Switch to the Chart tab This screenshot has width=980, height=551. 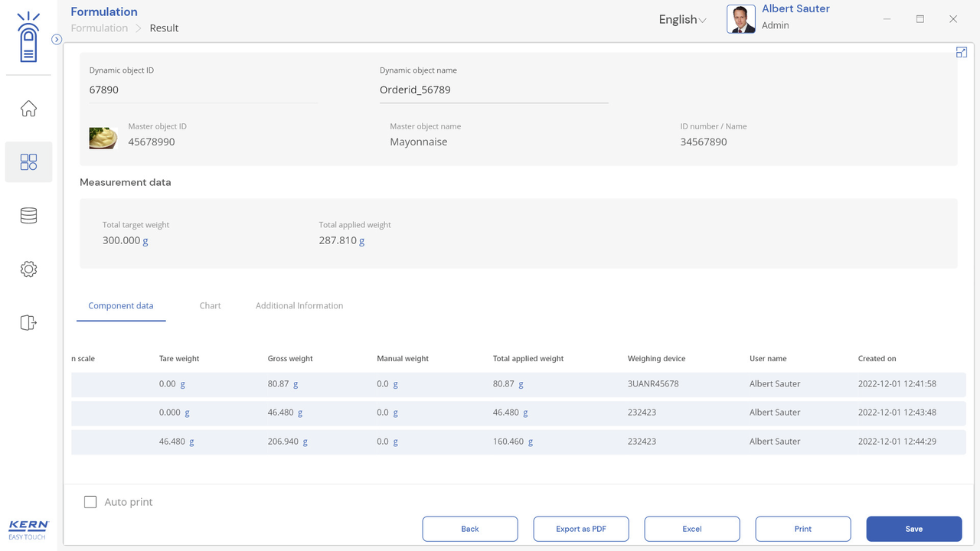click(x=210, y=305)
